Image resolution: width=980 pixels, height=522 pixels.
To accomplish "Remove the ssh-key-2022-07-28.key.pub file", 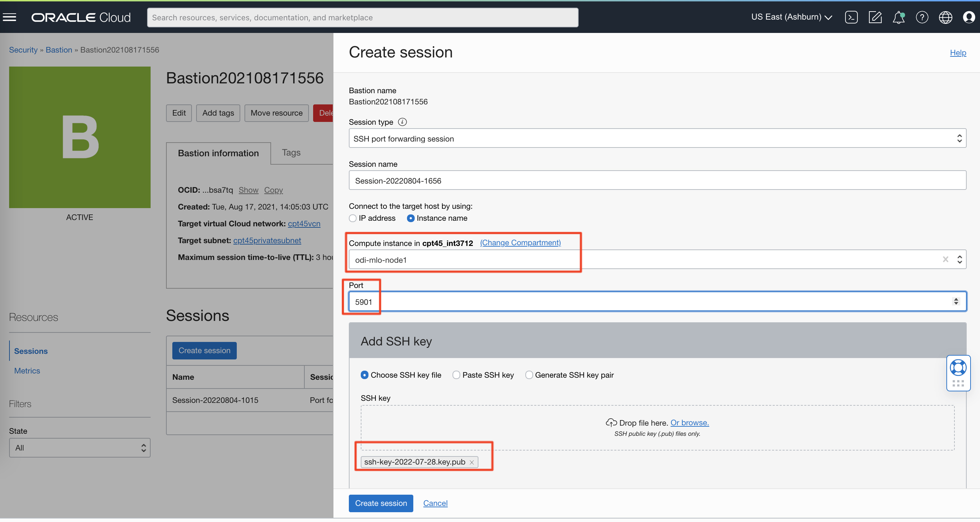I will [x=472, y=462].
